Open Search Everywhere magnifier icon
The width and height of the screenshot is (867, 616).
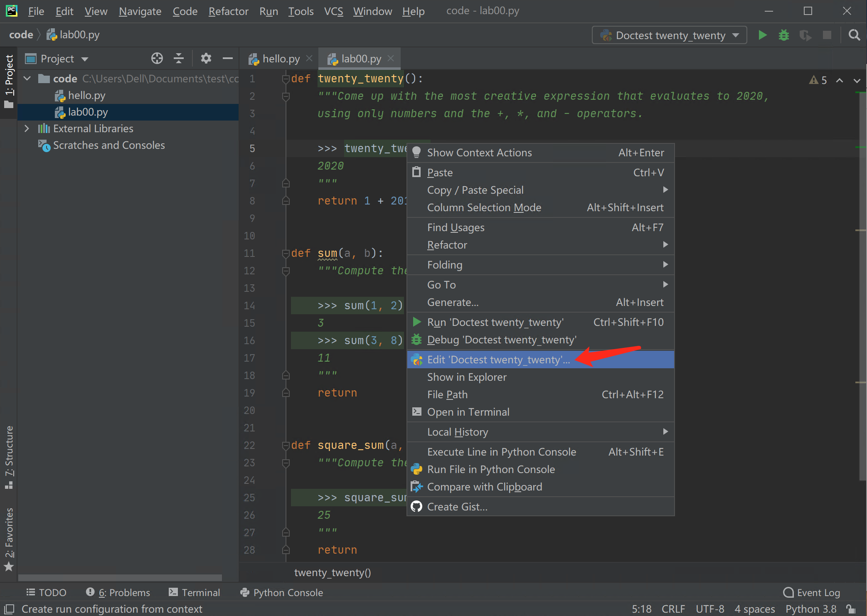(x=854, y=35)
